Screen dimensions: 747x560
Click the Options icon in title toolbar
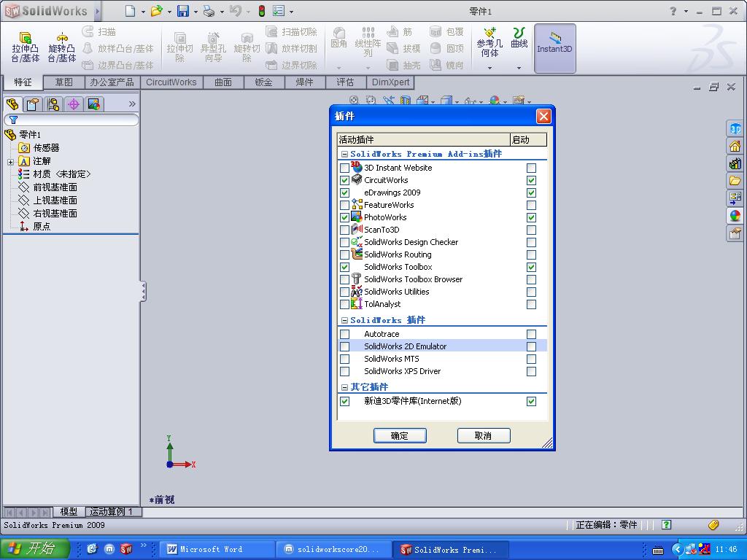(x=279, y=10)
